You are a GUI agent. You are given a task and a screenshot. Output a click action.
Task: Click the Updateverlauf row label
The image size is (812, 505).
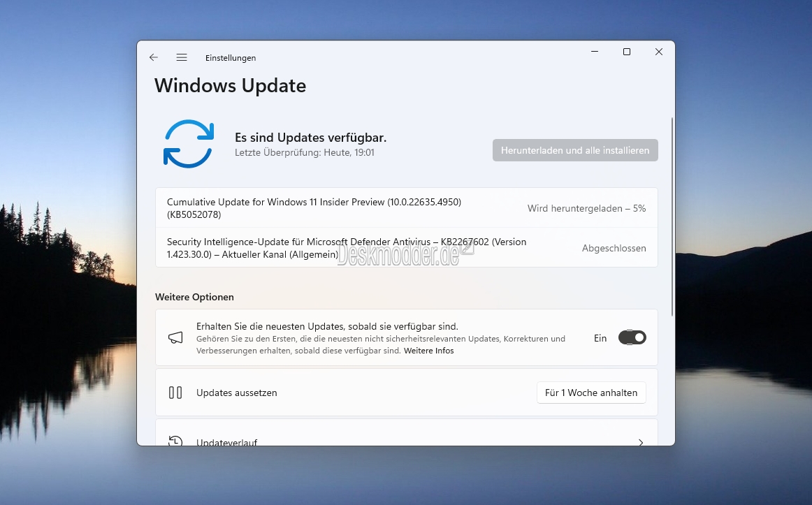click(x=227, y=442)
